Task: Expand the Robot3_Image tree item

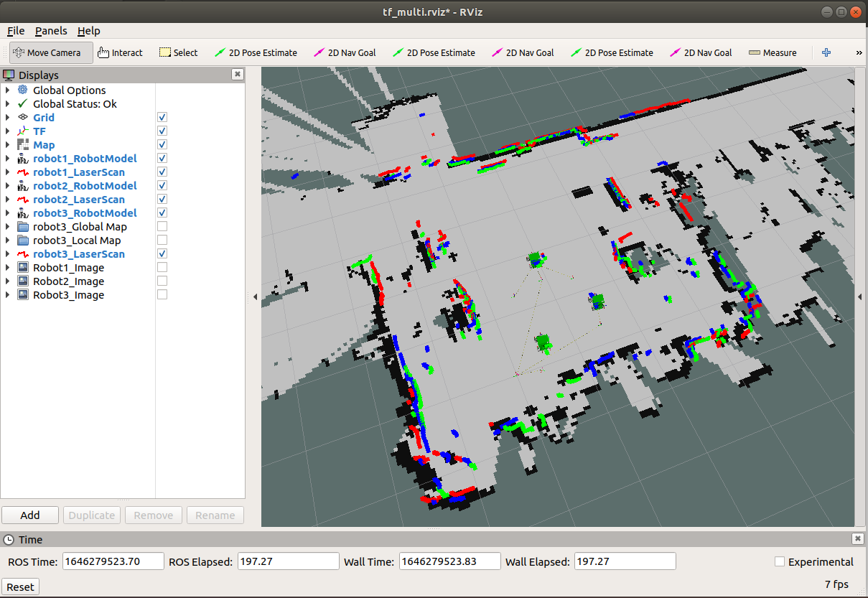Action: click(x=8, y=294)
